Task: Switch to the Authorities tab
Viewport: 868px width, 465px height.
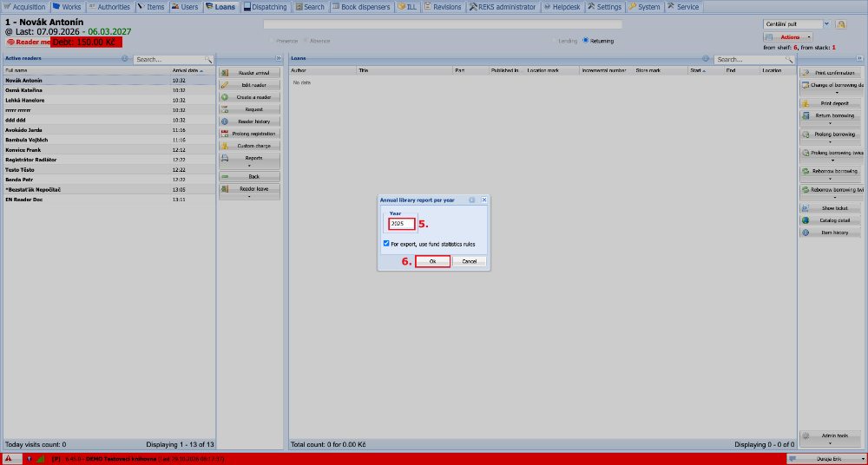Action: pyautogui.click(x=109, y=7)
